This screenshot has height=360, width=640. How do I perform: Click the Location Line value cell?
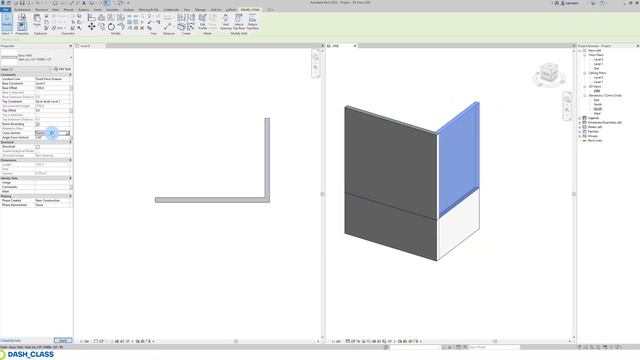[x=52, y=79]
